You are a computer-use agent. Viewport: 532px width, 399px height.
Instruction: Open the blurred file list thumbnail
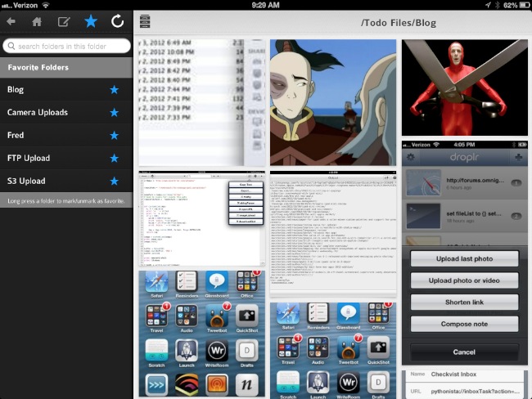(202, 103)
